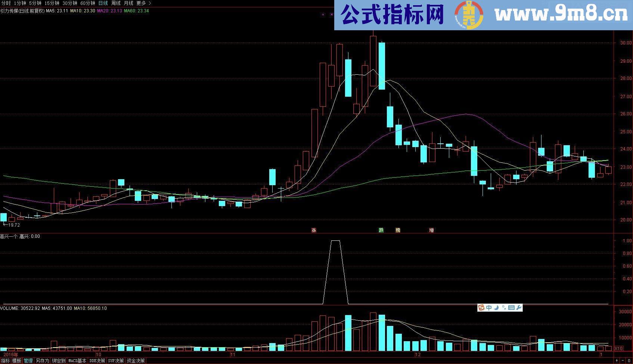Click the 另存为 save-as option
633x364 pixels.
click(43, 361)
